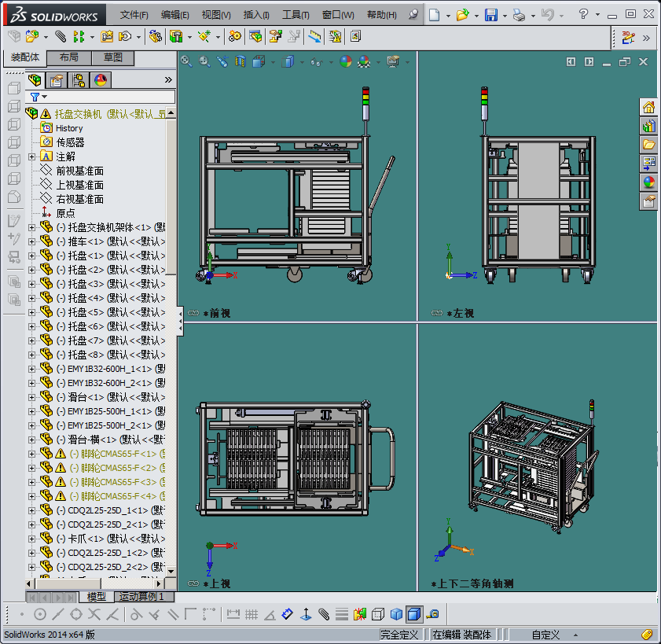Click the link views icon beside *前视

pos(194,313)
